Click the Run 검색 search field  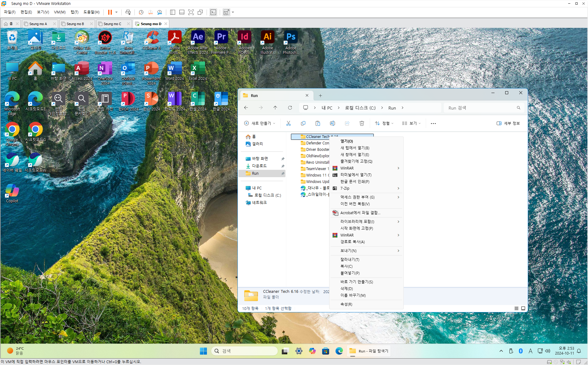[480, 108]
